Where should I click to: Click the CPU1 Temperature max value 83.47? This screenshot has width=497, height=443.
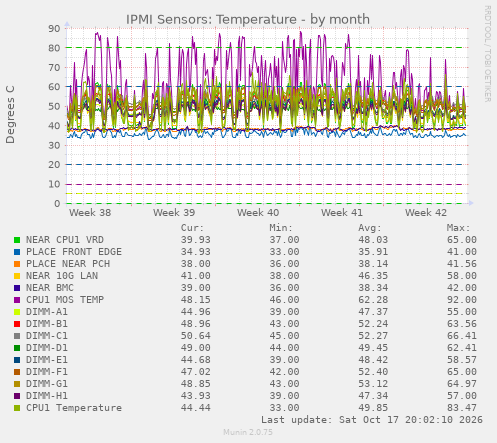pyautogui.click(x=462, y=408)
